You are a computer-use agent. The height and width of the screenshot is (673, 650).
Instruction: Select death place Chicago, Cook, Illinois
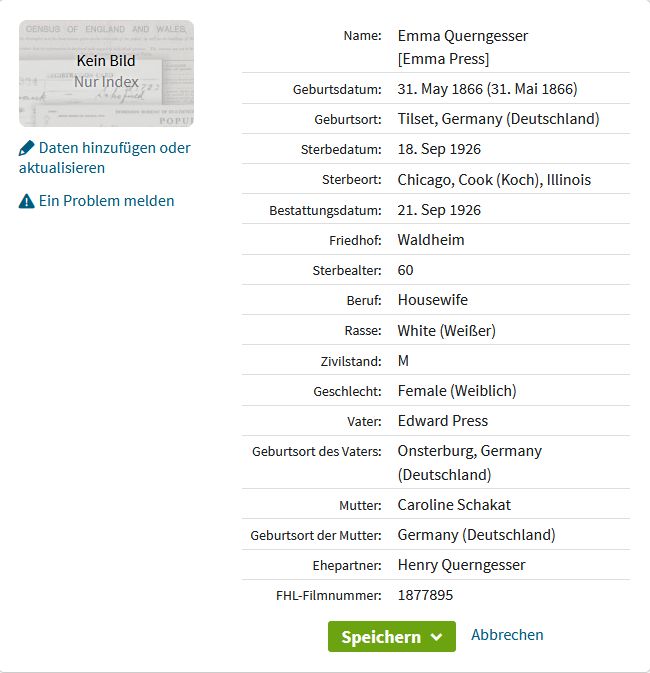click(x=494, y=180)
